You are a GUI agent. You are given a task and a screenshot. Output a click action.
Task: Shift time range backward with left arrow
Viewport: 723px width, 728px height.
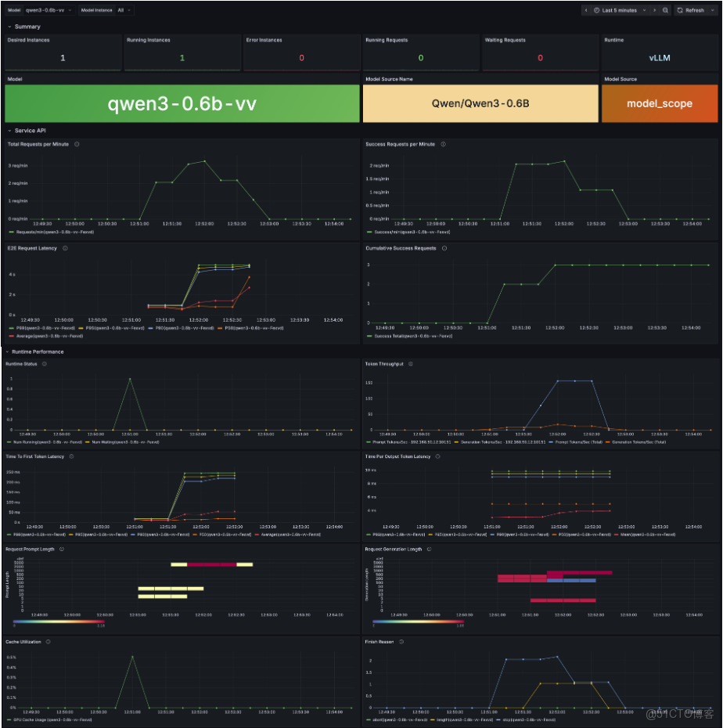[x=586, y=10]
